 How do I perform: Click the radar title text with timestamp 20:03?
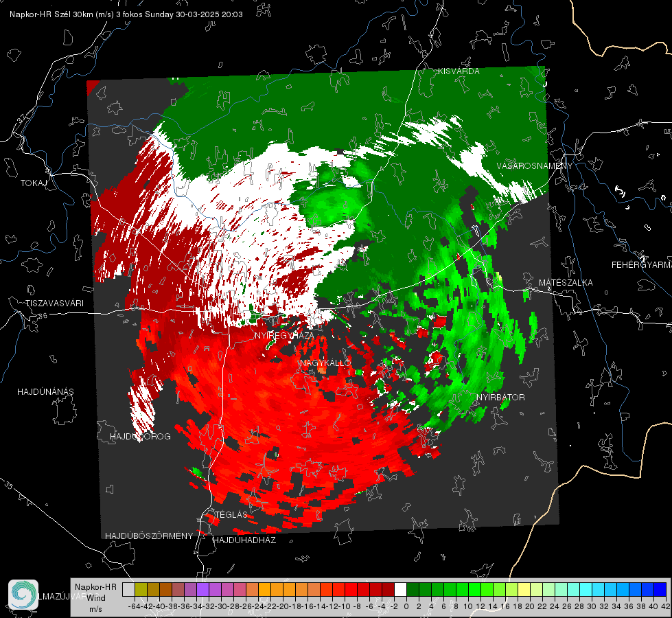pyautogui.click(x=126, y=14)
